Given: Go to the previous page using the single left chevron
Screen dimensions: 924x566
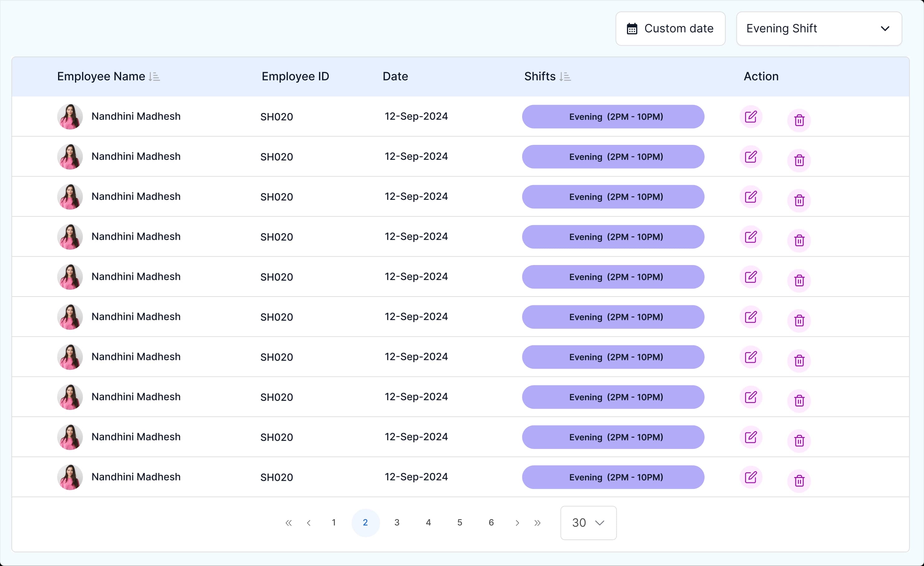Looking at the screenshot, I should click(309, 523).
